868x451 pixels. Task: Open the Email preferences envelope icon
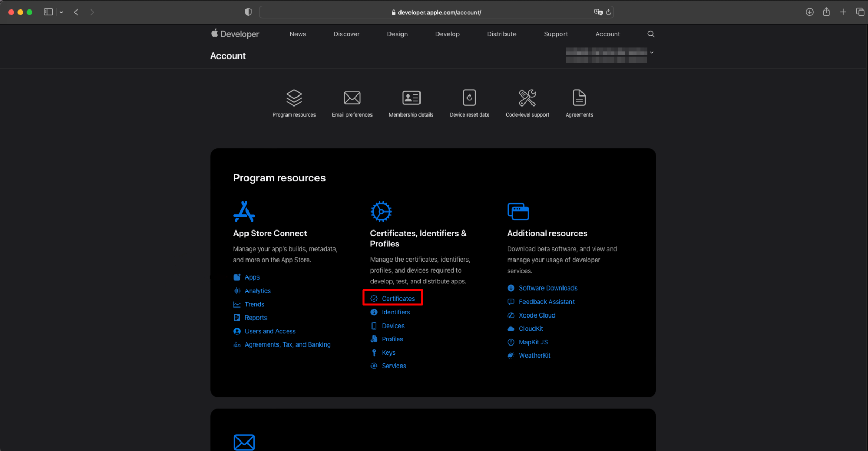[352, 98]
